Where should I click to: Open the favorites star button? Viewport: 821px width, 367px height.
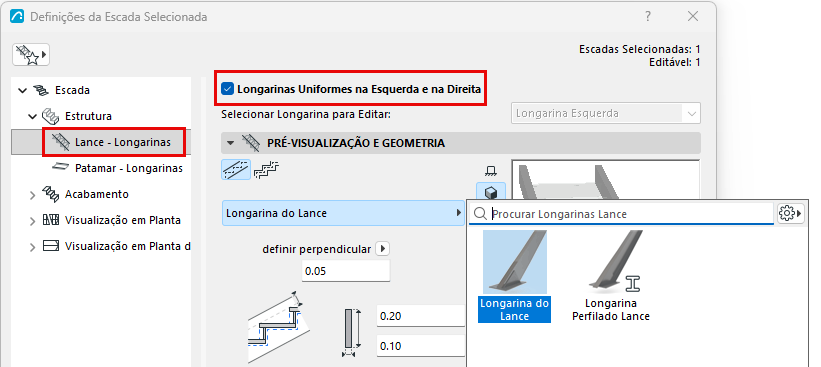(31, 54)
